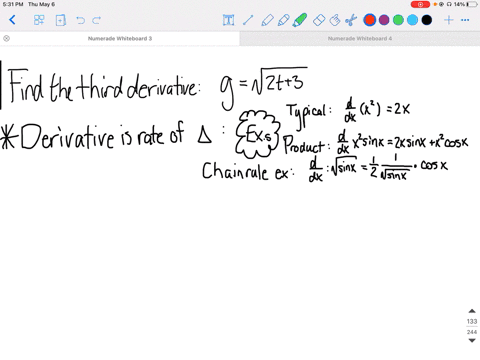This screenshot has width=480, height=360.
Task: Select the eraser tool
Action: 319,20
